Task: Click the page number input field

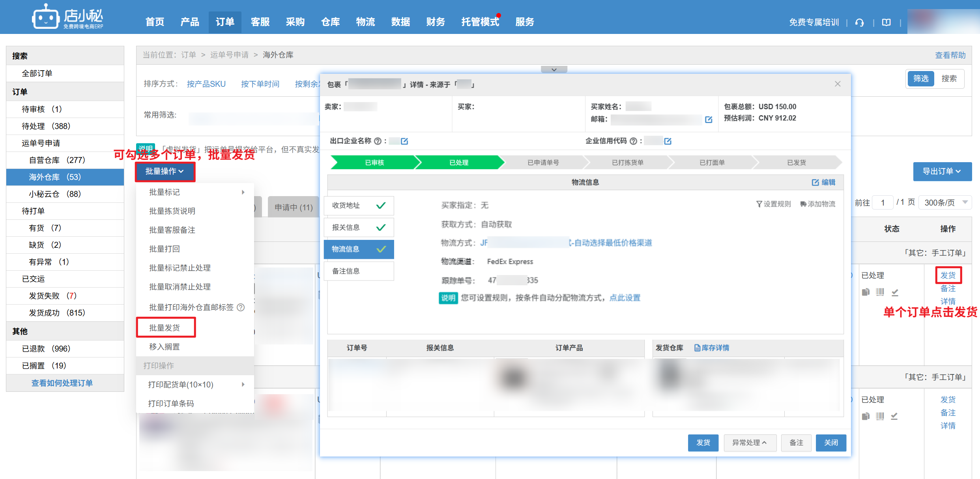Action: [x=883, y=202]
